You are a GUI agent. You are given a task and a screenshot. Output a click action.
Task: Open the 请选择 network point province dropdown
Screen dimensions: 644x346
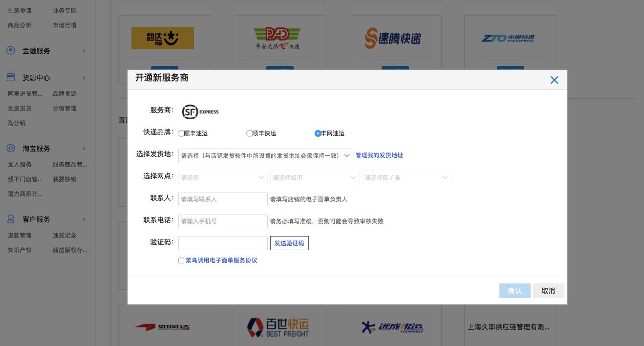[223, 177]
